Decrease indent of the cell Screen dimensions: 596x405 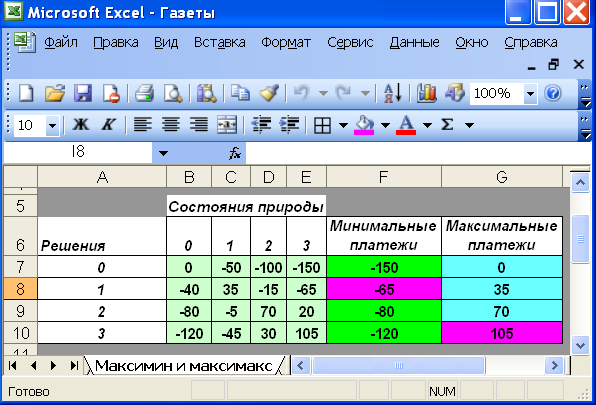pyautogui.click(x=261, y=125)
